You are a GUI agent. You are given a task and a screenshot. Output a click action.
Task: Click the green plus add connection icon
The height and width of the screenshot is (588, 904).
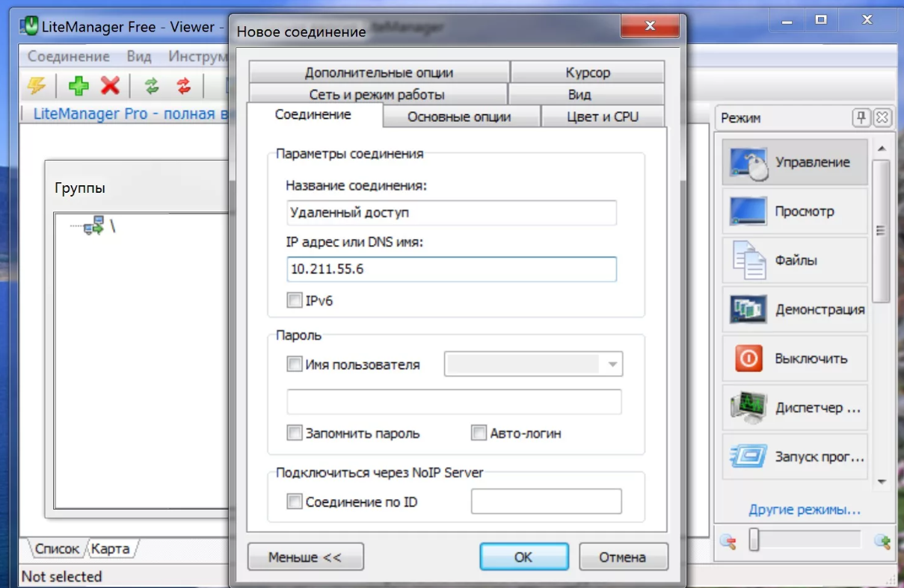point(79,86)
